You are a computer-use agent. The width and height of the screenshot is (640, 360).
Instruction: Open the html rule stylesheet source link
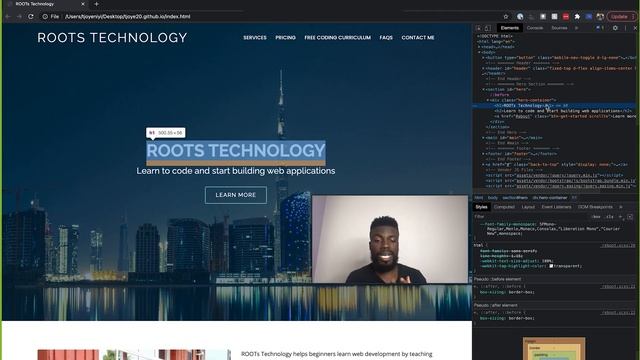[x=618, y=246]
